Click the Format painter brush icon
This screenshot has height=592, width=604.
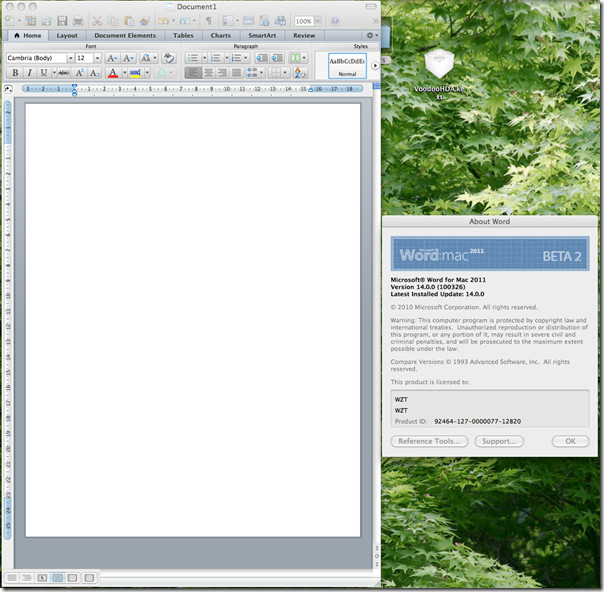click(x=145, y=20)
